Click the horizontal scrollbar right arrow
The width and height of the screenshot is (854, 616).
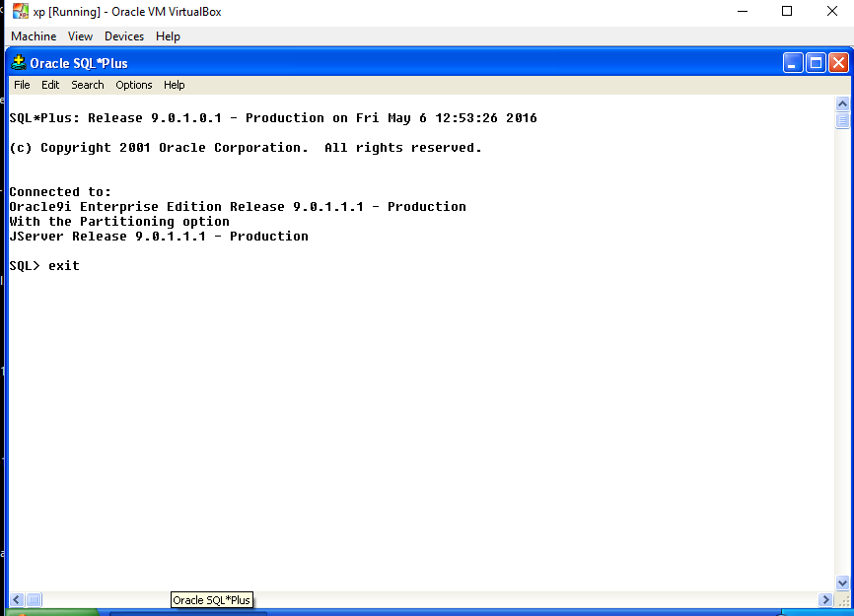point(825,599)
